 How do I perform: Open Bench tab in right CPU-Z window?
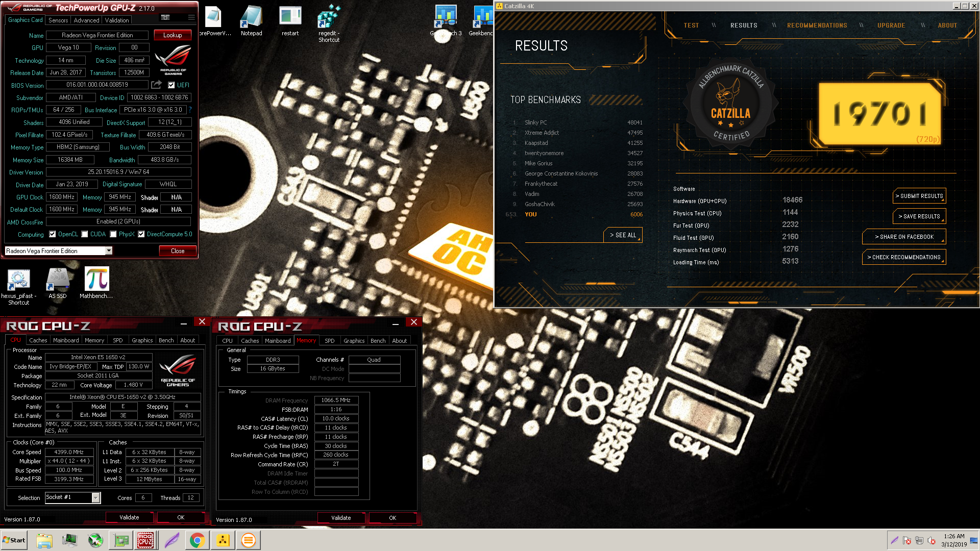pyautogui.click(x=378, y=340)
